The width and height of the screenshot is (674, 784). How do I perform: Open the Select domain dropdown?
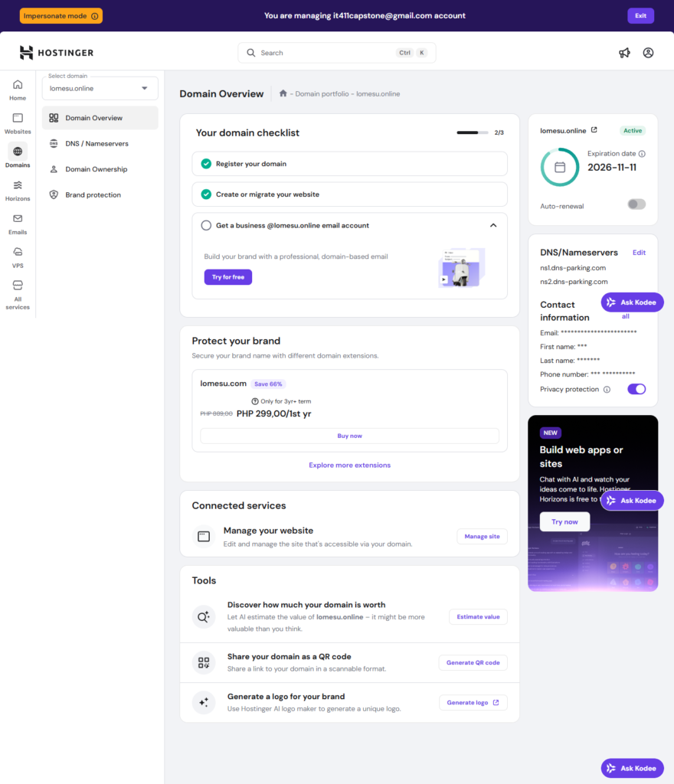[100, 88]
